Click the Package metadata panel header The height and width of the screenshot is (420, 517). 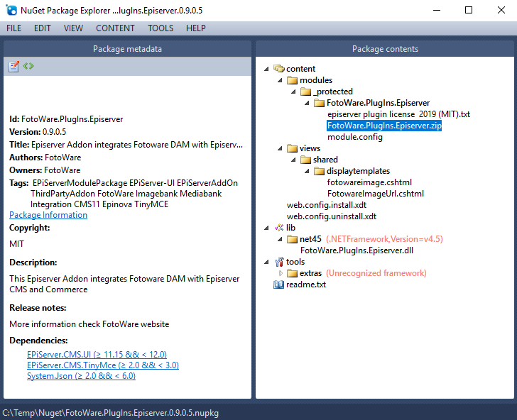tap(127, 49)
